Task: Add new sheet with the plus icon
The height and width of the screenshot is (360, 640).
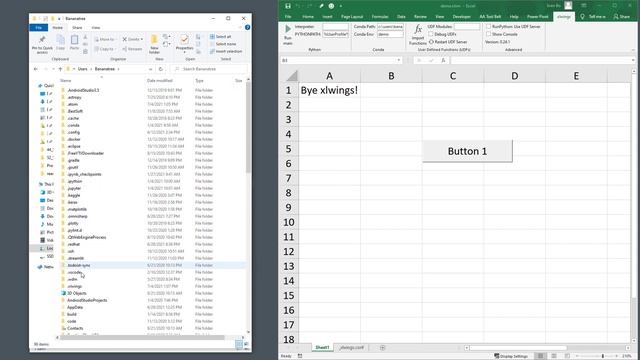Action: click(x=382, y=348)
